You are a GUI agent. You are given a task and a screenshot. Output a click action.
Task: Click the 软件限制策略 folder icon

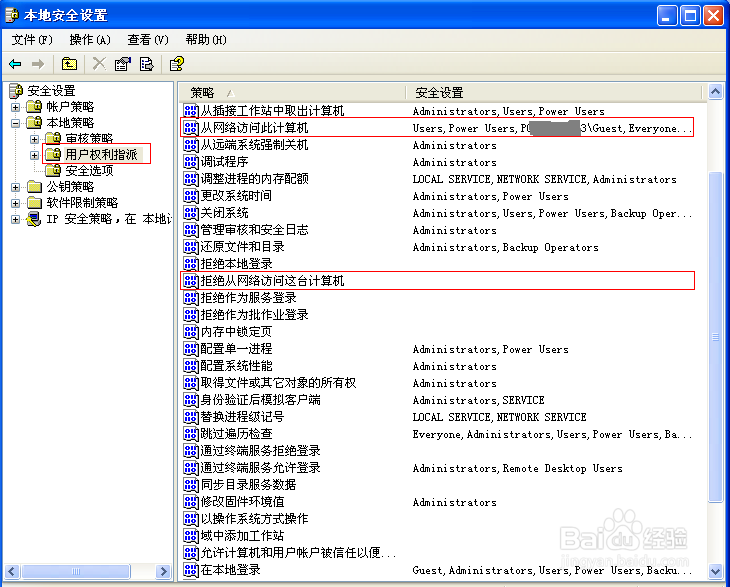tap(35, 202)
